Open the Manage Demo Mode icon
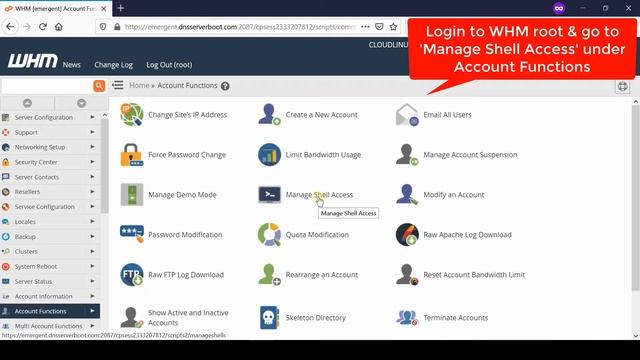640x360 pixels. (131, 195)
